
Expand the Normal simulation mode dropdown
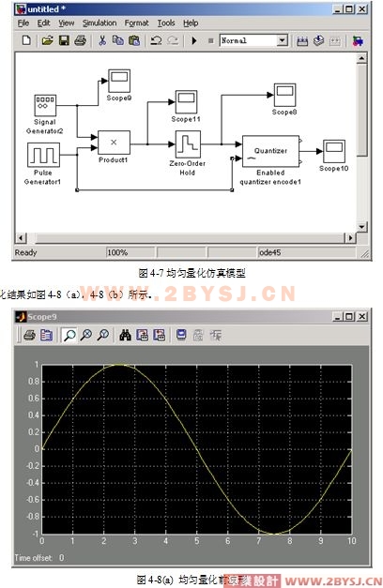(x=282, y=40)
